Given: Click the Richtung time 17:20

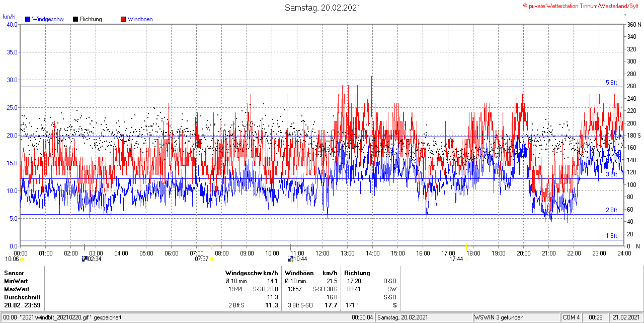Looking at the screenshot, I should tap(354, 281).
